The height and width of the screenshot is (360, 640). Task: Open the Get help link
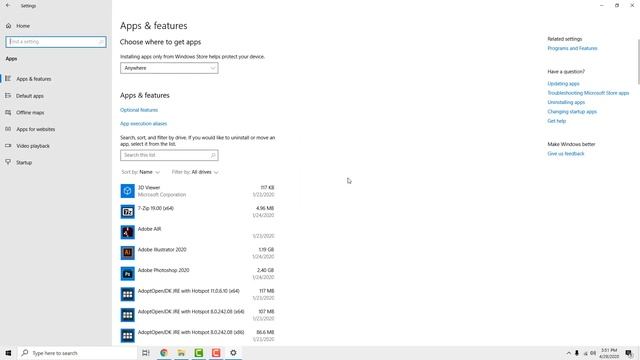click(x=556, y=121)
